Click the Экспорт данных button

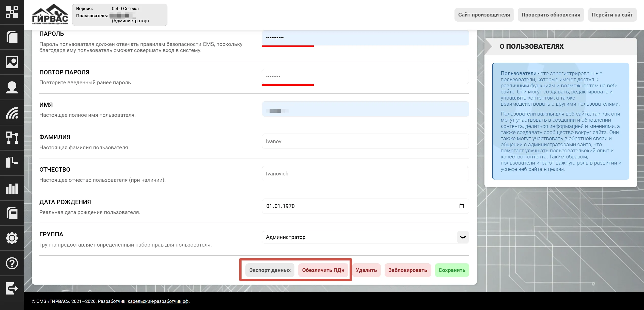coord(270,270)
